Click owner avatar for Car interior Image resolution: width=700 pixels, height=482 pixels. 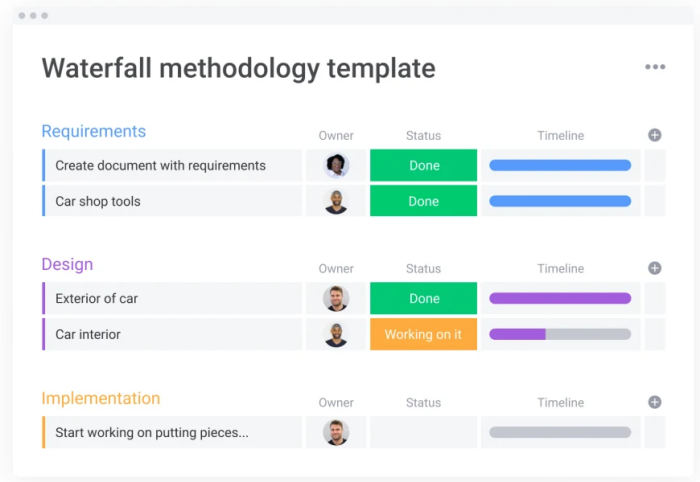336,334
